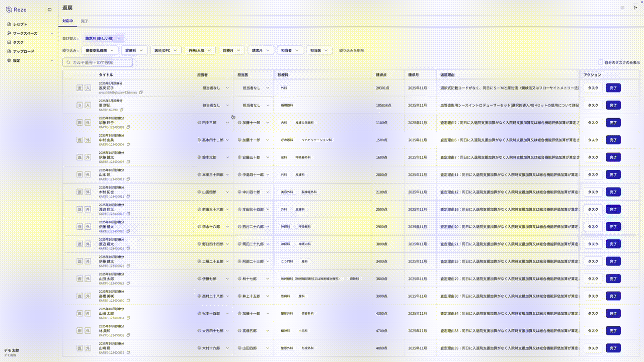Click 完了 button for 返戻 花子's row
644x362 pixels.
coord(613,88)
